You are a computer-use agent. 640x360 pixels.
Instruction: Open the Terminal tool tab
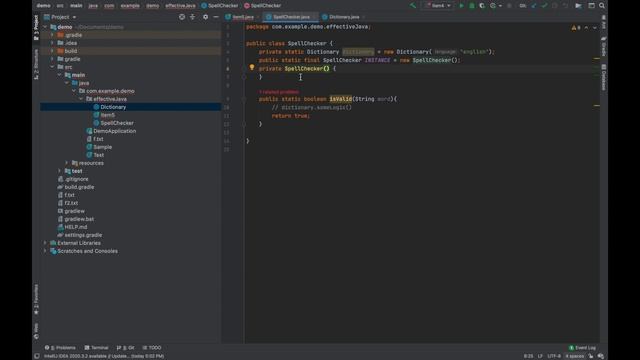click(96, 348)
